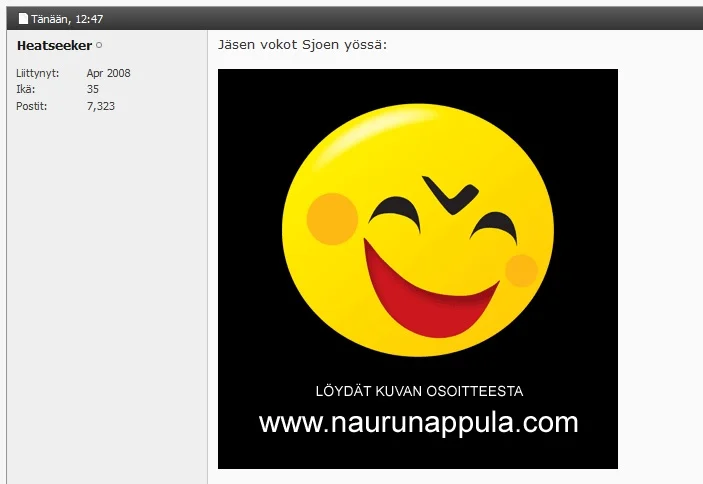Click the post document icon in header
Viewport: 703px width, 484px height.
coord(23,19)
